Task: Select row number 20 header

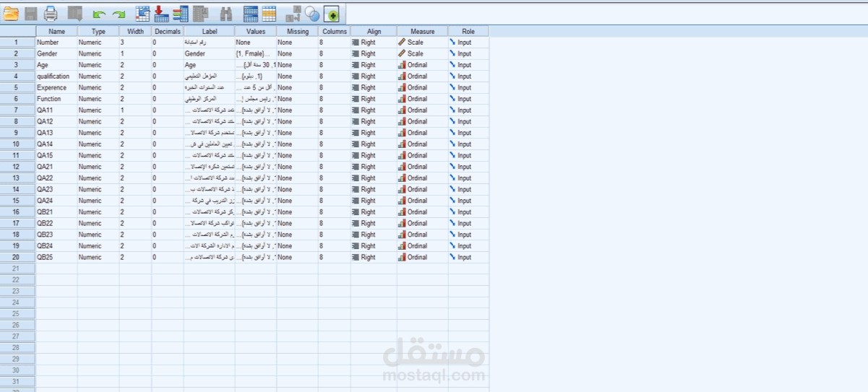Action: [x=18, y=257]
